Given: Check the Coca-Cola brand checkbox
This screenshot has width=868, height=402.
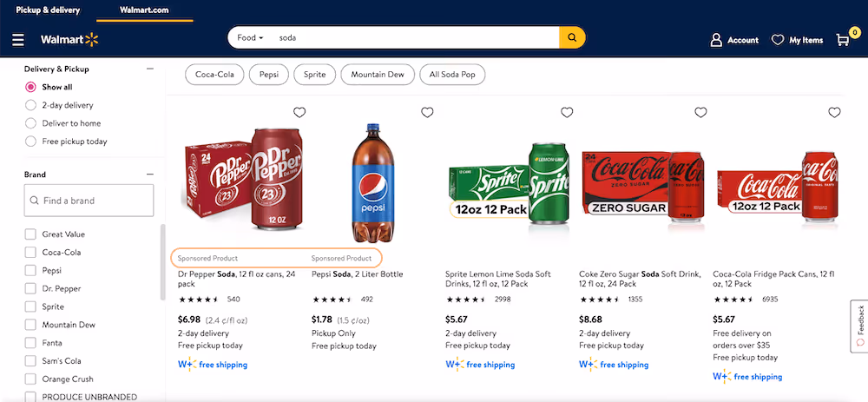Looking at the screenshot, I should (x=30, y=253).
